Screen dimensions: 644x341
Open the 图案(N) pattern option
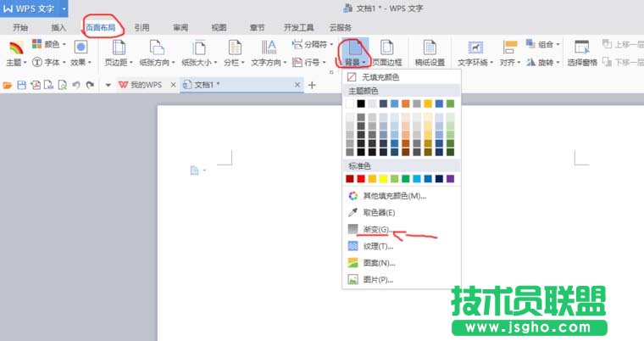coord(402,263)
